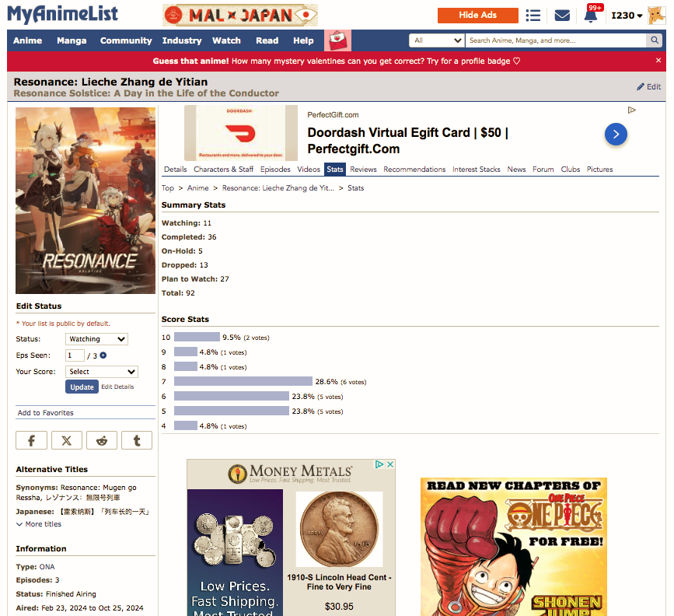Switch to the Interest Stacks tab
Screen dimensions: 674x616
477,170
